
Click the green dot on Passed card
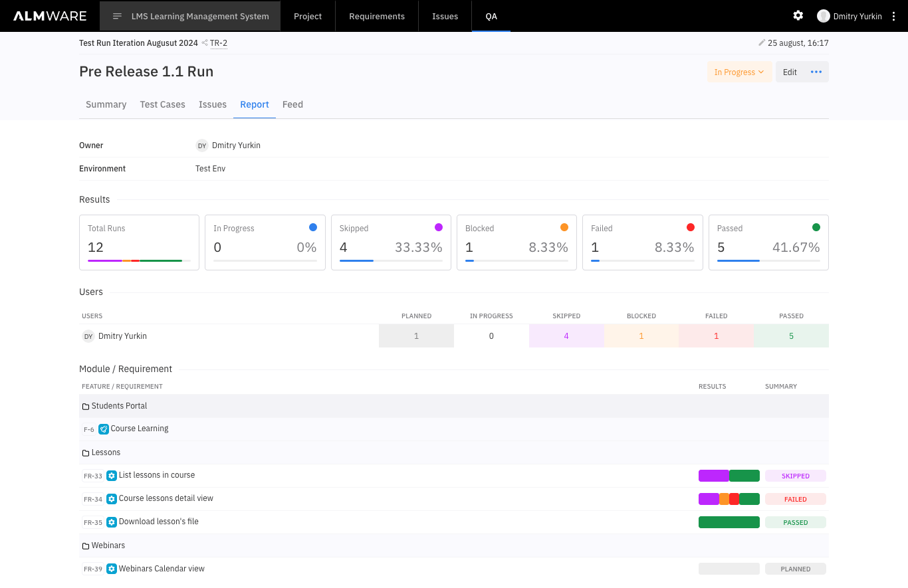click(816, 227)
